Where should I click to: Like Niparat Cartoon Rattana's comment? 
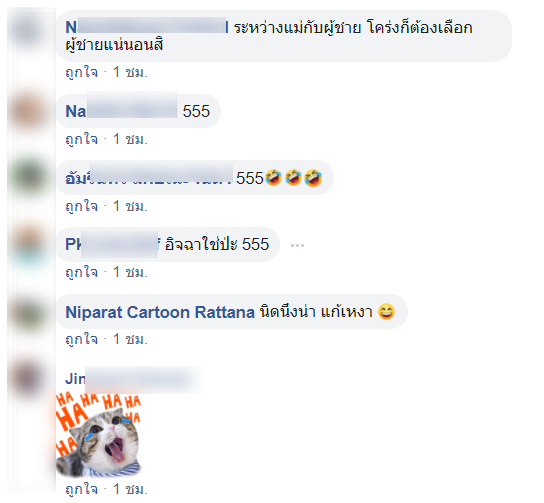[82, 339]
